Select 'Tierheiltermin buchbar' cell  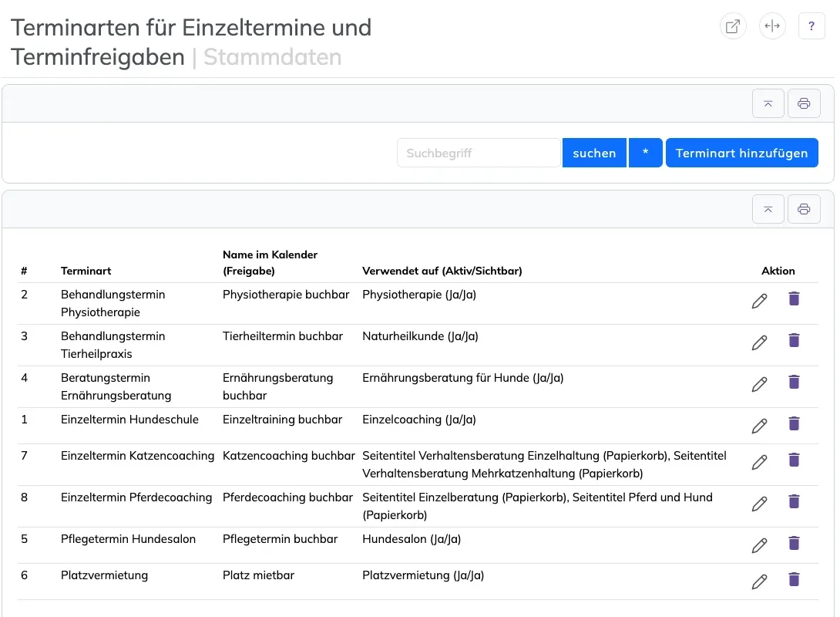[x=282, y=336]
